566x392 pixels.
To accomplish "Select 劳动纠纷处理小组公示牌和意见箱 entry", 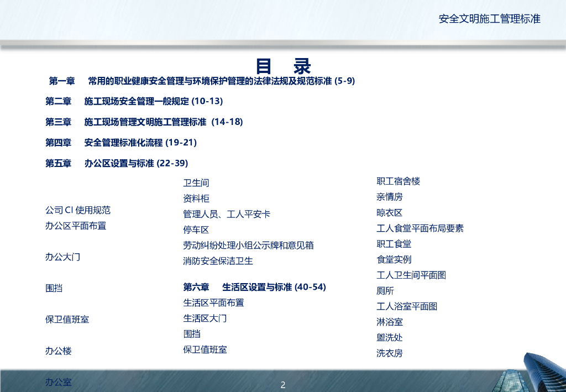I will 248,245.
